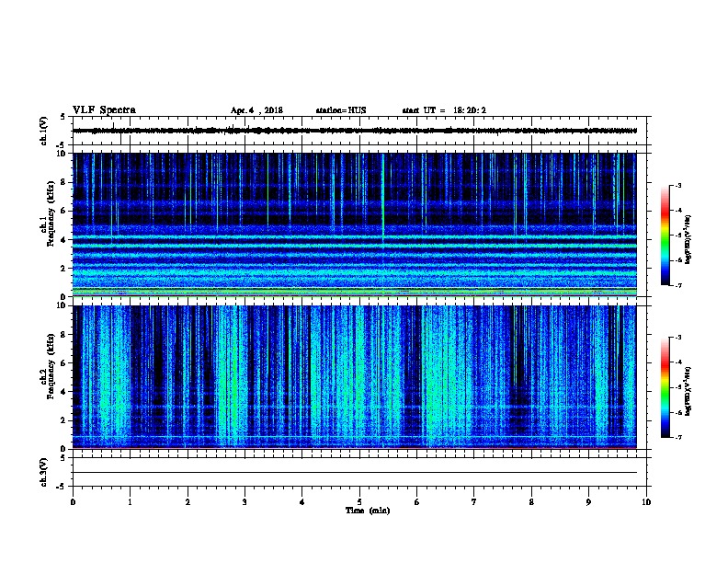The height and width of the screenshot is (563, 728).
Task: Click inside the ch.2 spectrogram panel
Action: [355, 377]
